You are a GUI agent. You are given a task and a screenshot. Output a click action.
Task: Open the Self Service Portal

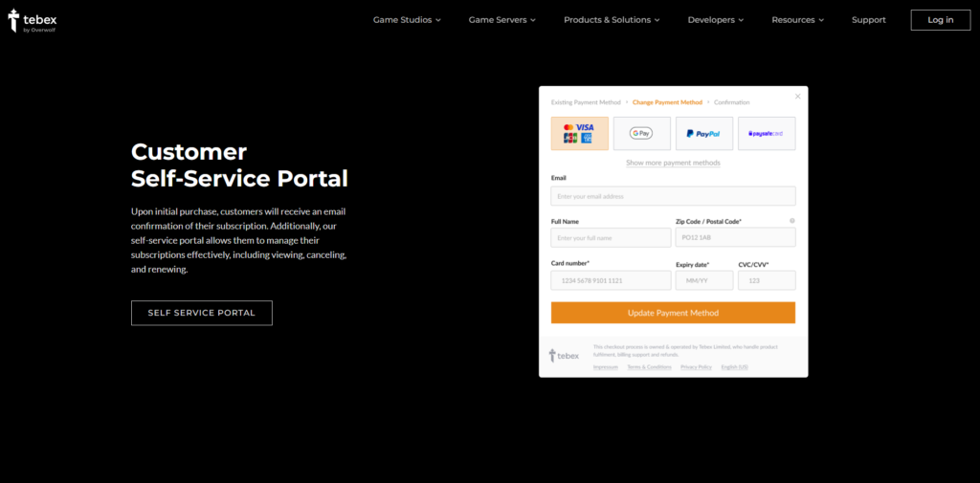201,313
